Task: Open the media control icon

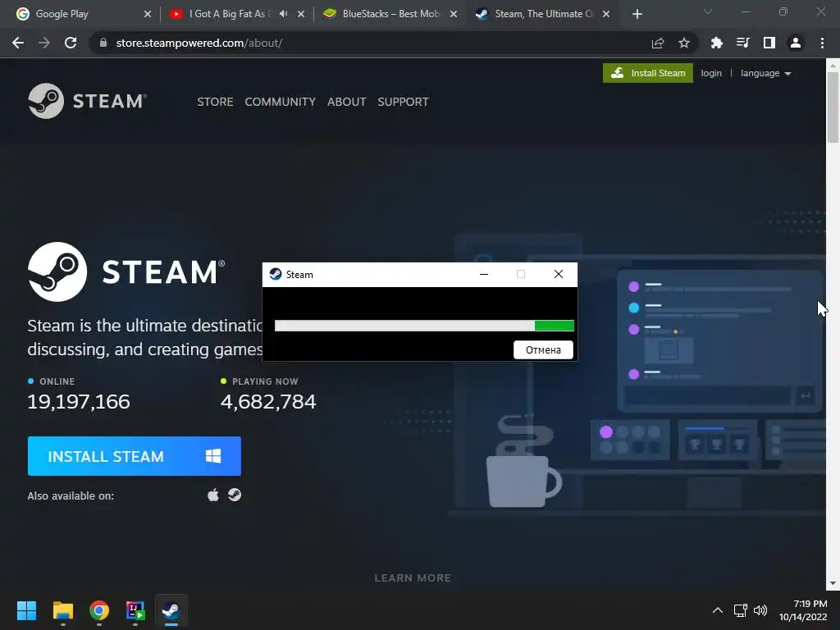Action: 743,43
